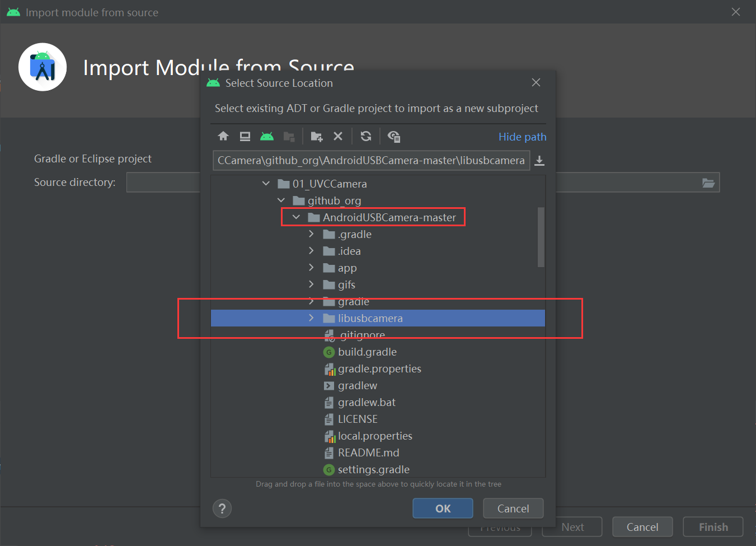Select the gradlew file
Viewport: 756px width, 546px height.
[378, 385]
